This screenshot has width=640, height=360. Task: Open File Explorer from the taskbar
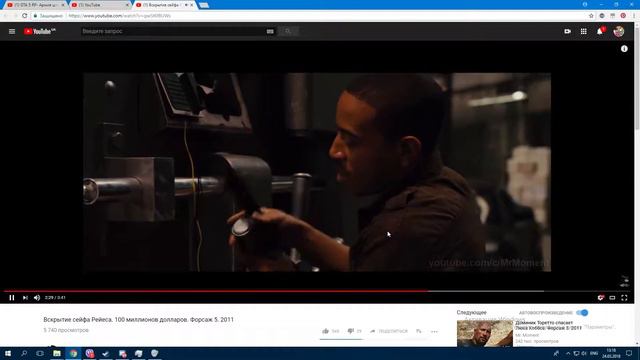point(57,353)
